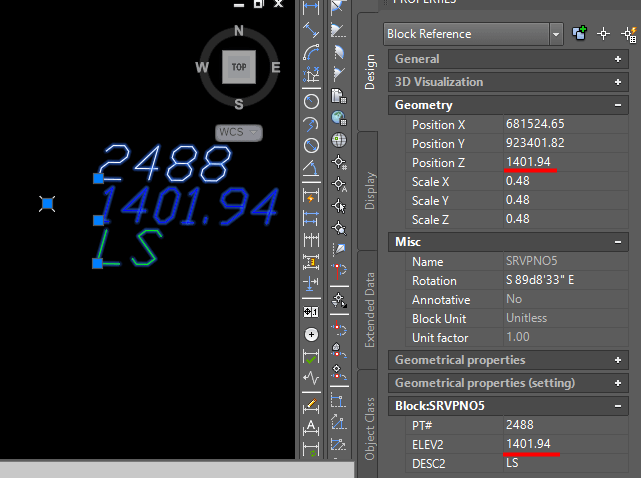Click the quarter-circle sector tool icon
This screenshot has width=641, height=478.
(338, 52)
